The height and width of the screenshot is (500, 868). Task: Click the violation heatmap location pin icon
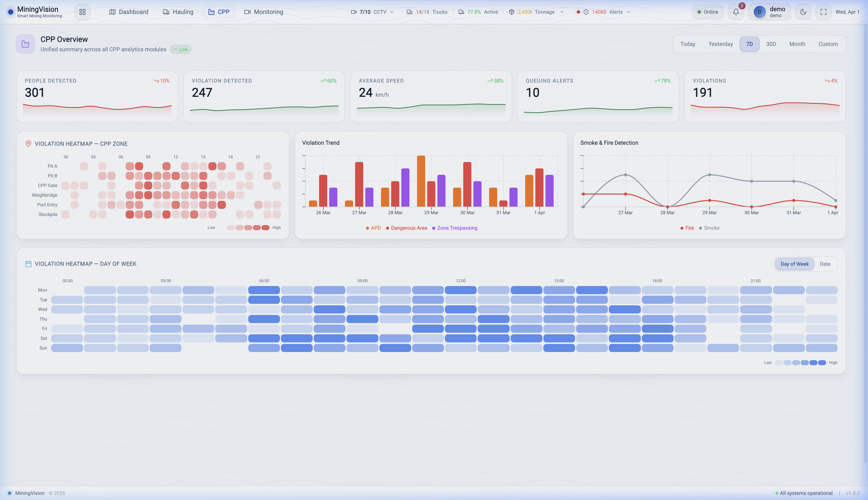28,144
